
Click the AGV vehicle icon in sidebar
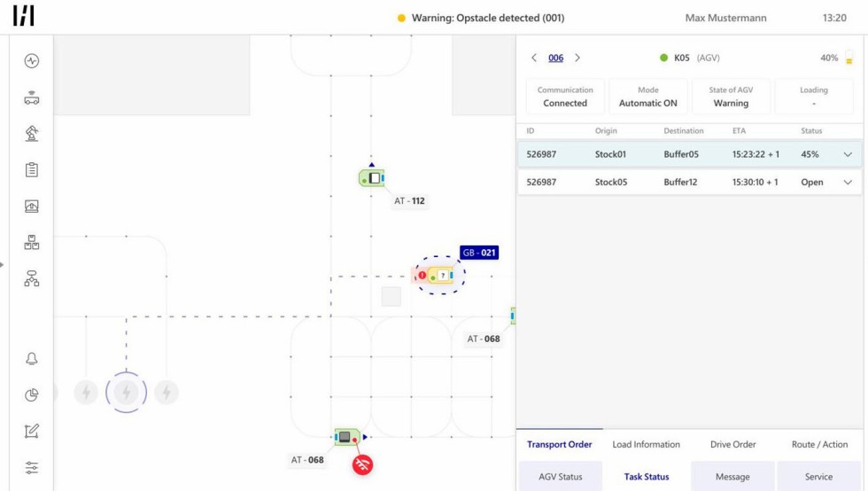pyautogui.click(x=32, y=97)
